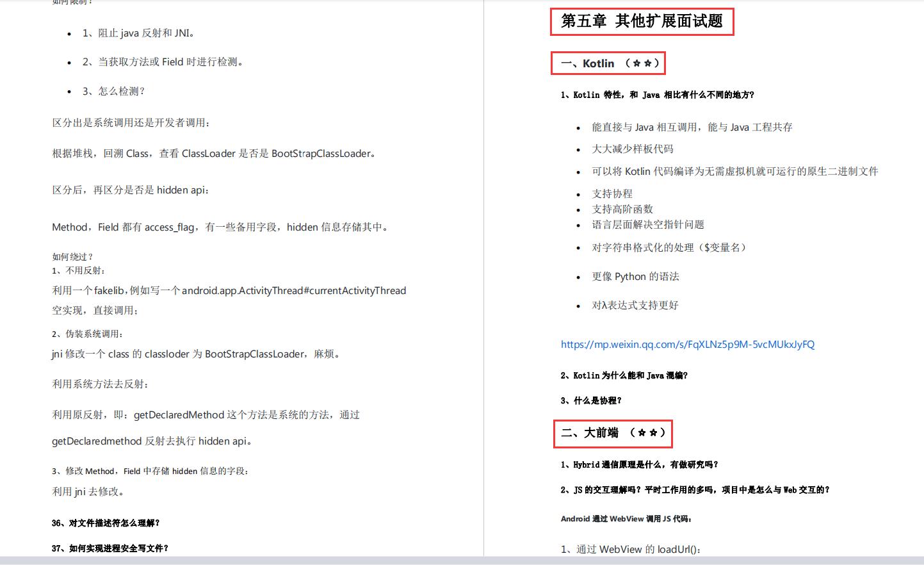Screen dimensions: 924x565
Task: Click the line '2、伪装系统调用:'
Action: coord(88,334)
